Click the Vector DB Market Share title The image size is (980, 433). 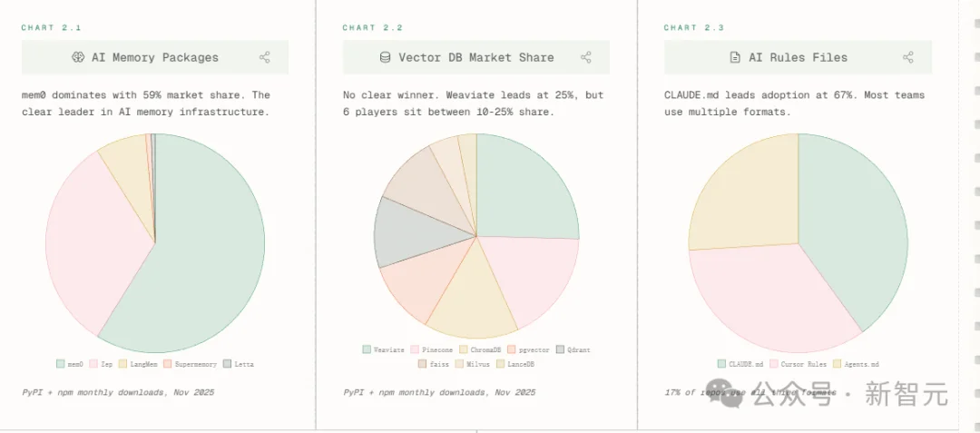(x=475, y=57)
